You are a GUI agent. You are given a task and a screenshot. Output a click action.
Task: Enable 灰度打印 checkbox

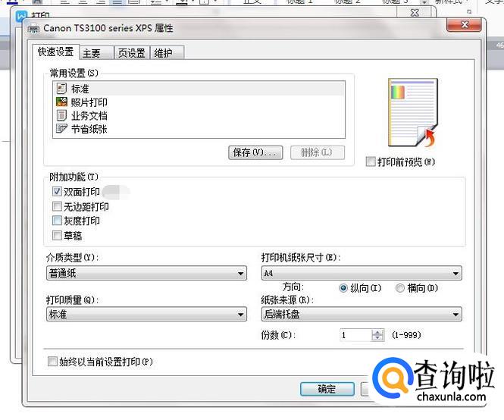57,221
